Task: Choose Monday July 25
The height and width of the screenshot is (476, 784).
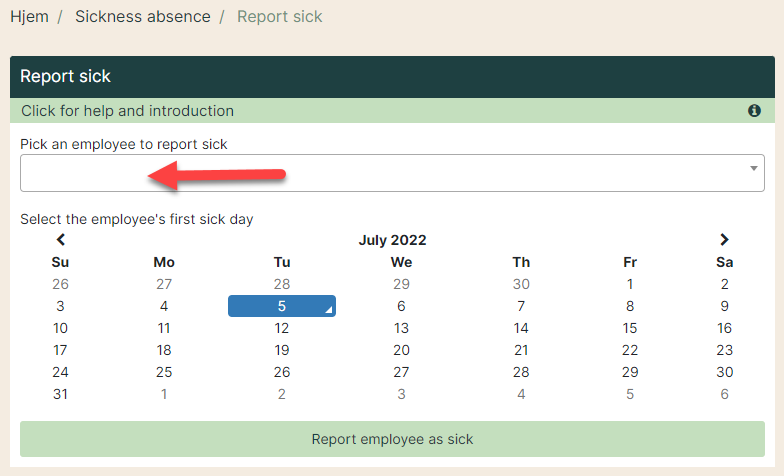Action: tap(164, 372)
